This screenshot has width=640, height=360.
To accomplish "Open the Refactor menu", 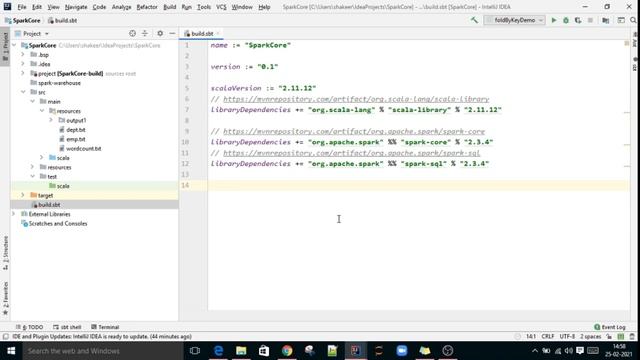I will coord(147,7).
